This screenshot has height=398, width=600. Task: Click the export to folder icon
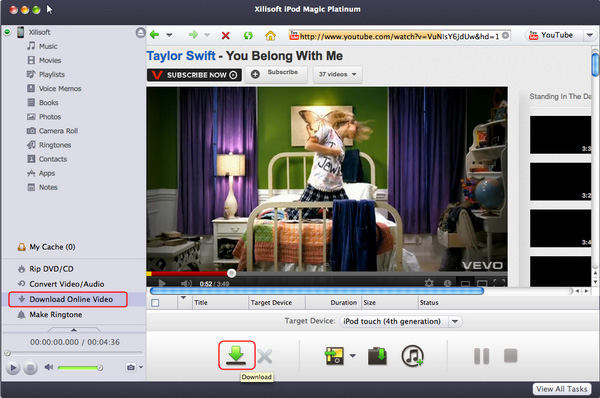[x=377, y=356]
